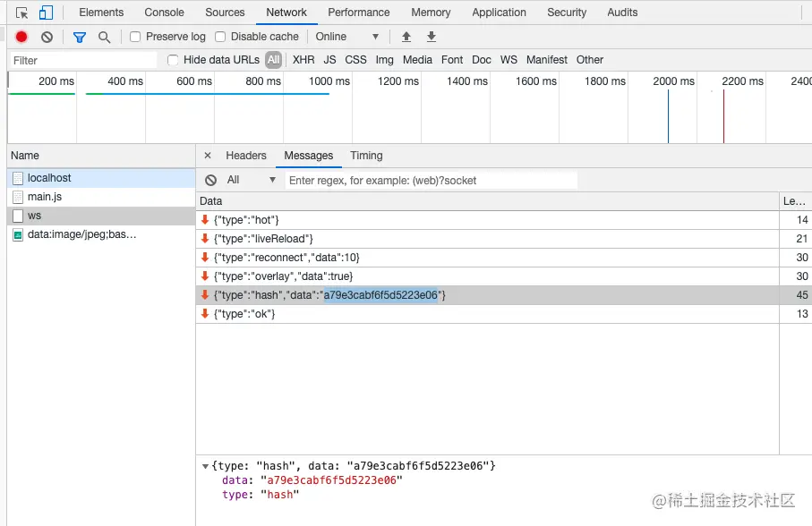Open the Application tab
The image size is (812, 526).
[x=499, y=13]
